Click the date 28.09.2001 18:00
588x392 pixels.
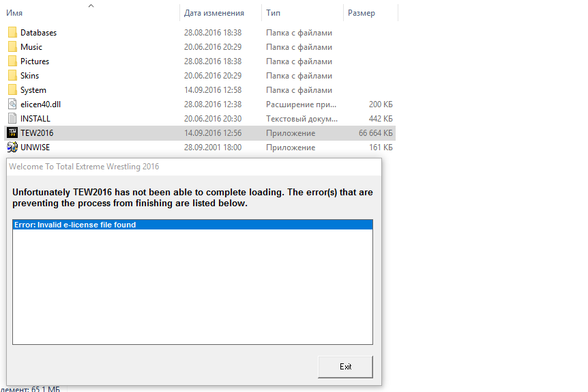point(213,148)
